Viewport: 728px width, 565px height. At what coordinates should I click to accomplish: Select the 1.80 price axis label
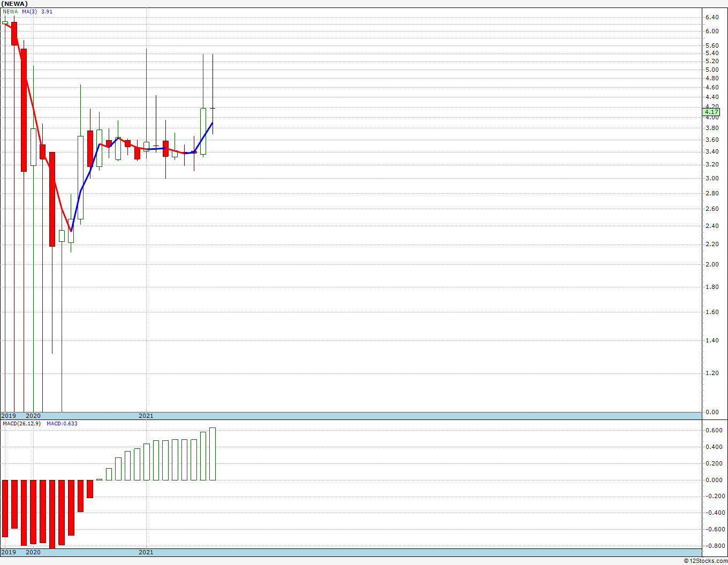point(712,287)
